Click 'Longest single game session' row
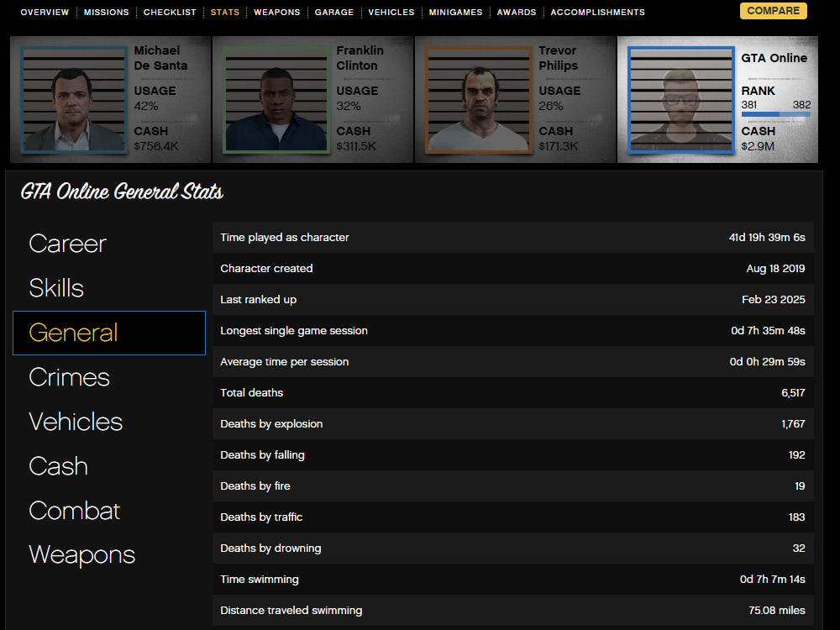This screenshot has height=630, width=840. click(x=513, y=330)
